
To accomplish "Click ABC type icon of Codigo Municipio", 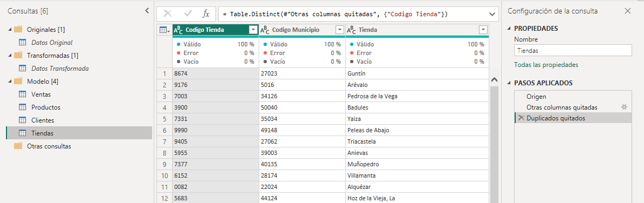I will coord(265,30).
